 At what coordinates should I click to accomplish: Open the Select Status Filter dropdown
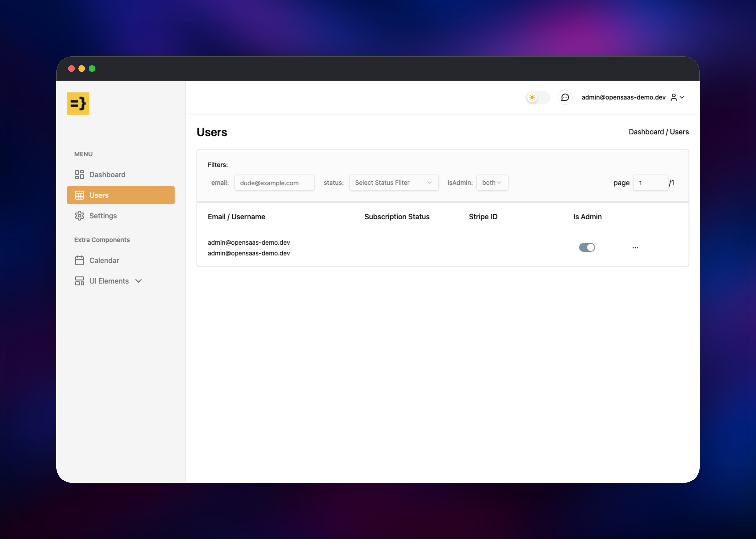tap(394, 182)
